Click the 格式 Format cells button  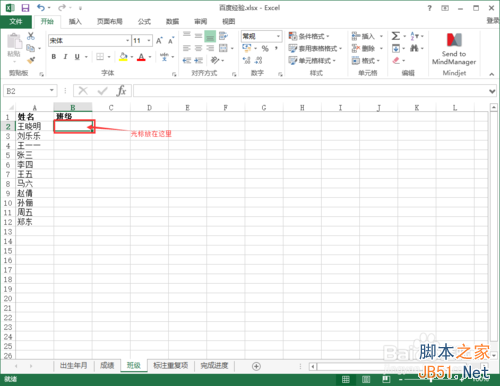[x=366, y=61]
